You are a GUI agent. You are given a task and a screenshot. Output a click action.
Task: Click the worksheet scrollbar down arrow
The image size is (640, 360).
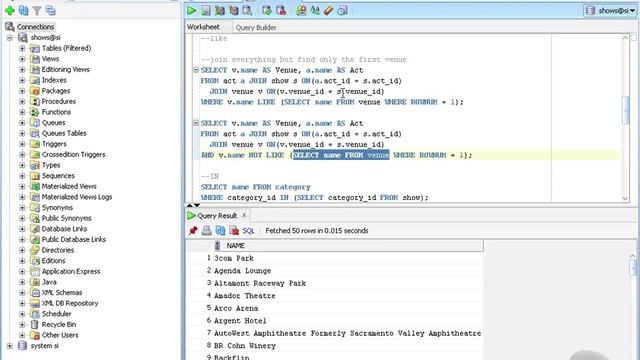coord(625,198)
